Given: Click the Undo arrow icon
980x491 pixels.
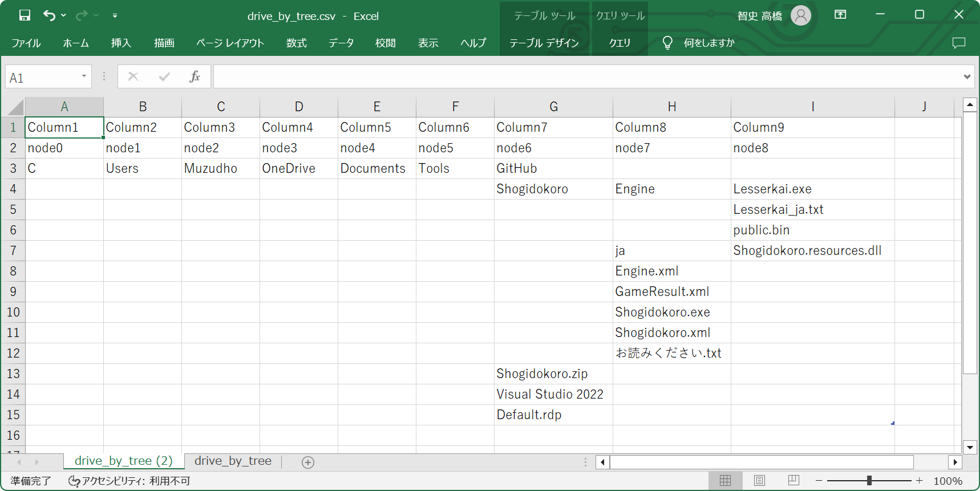Looking at the screenshot, I should click(x=50, y=15).
